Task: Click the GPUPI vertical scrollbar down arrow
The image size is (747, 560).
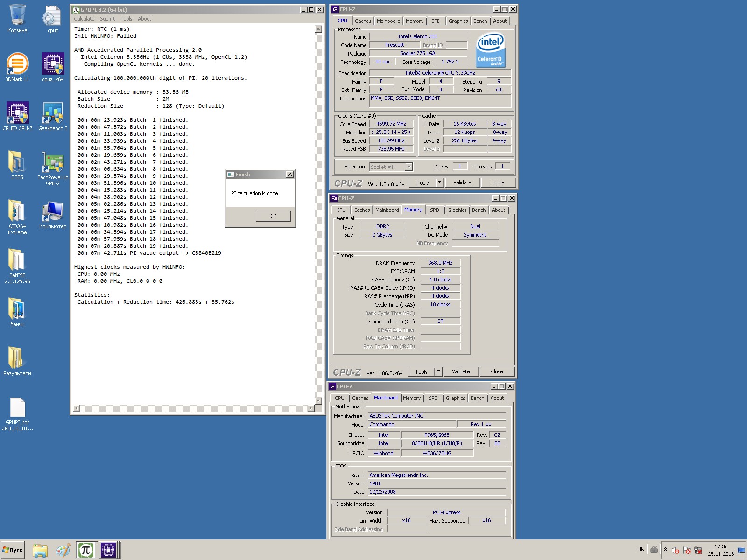Action: (318, 401)
